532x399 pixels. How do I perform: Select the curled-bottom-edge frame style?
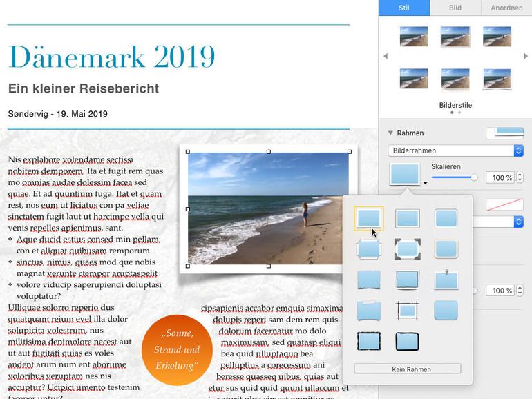[x=369, y=280]
